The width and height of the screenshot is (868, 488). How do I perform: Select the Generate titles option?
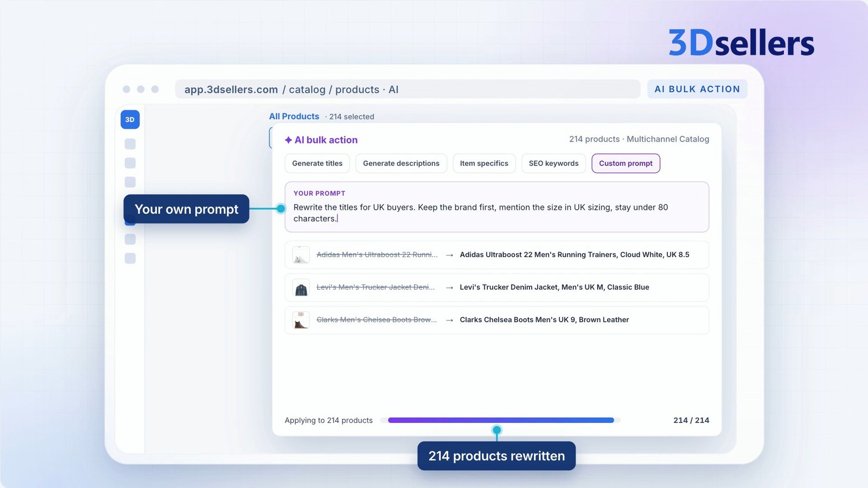(x=317, y=163)
